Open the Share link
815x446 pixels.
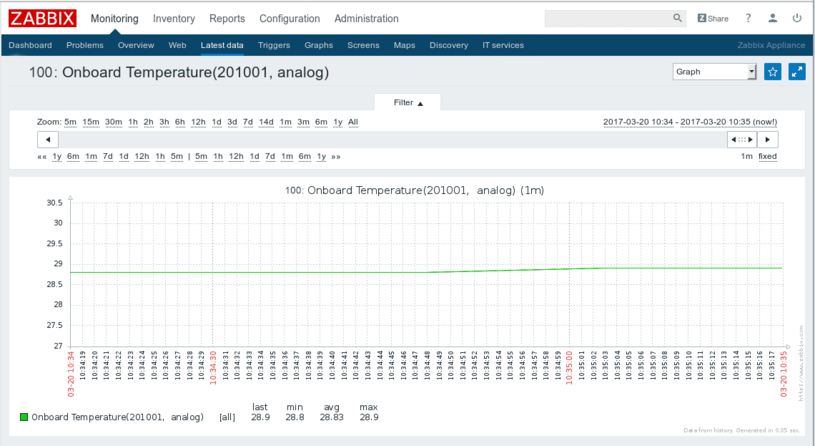coord(713,18)
